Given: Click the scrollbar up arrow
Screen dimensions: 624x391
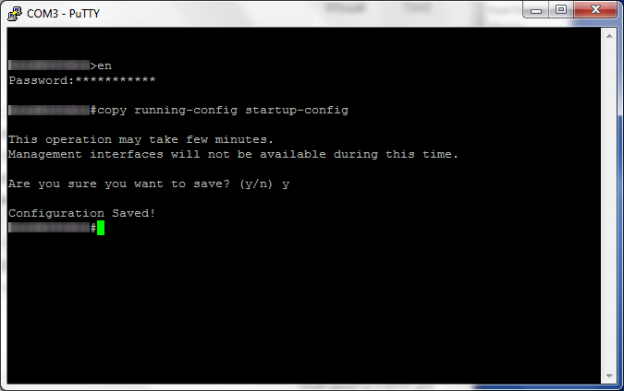Looking at the screenshot, I should click(609, 36).
